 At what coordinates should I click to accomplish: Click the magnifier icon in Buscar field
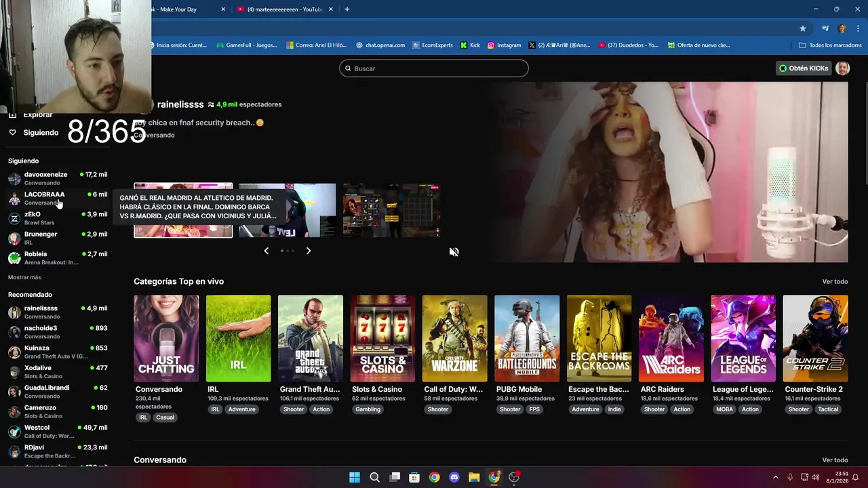[x=349, y=68]
